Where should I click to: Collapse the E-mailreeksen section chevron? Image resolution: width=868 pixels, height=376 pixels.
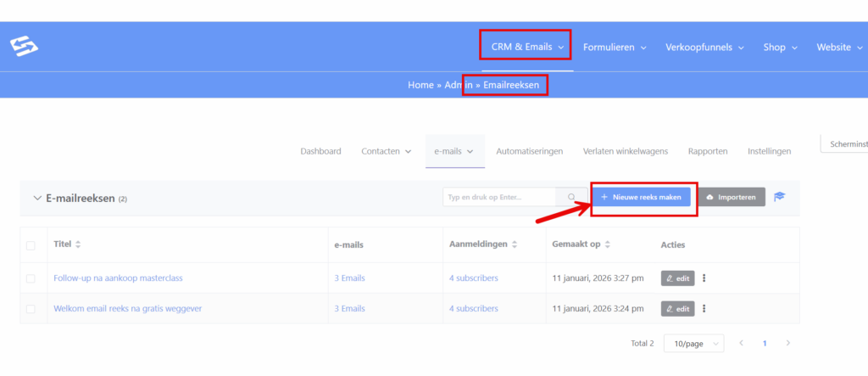pos(36,198)
